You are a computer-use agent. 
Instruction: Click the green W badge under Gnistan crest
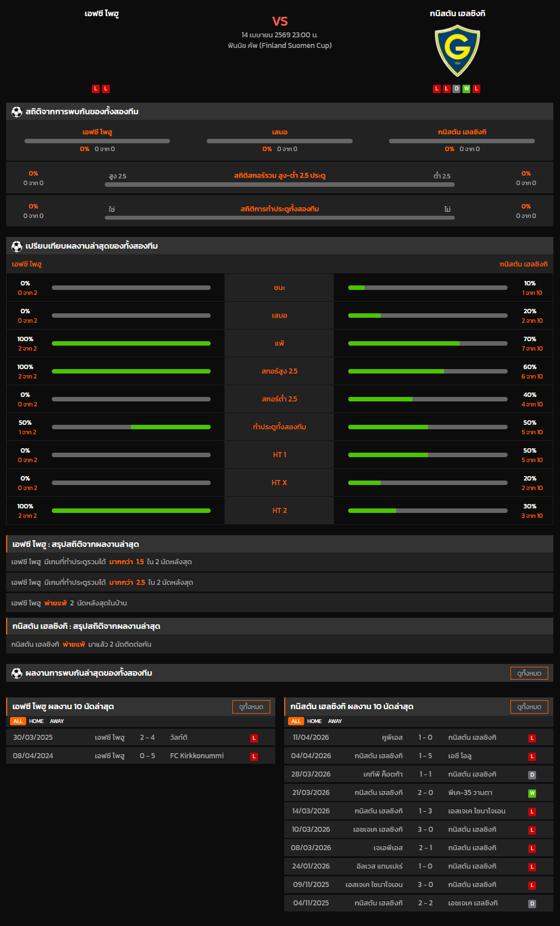click(x=466, y=89)
